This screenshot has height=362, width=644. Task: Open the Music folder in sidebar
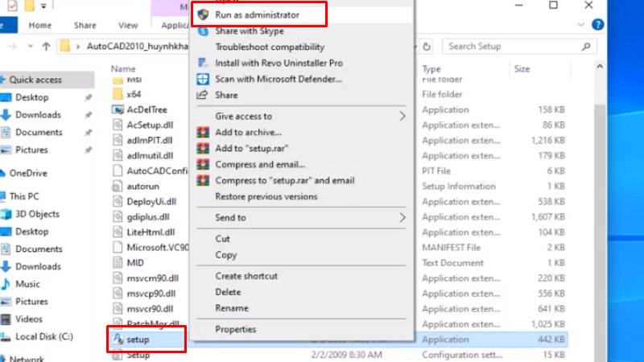[27, 284]
